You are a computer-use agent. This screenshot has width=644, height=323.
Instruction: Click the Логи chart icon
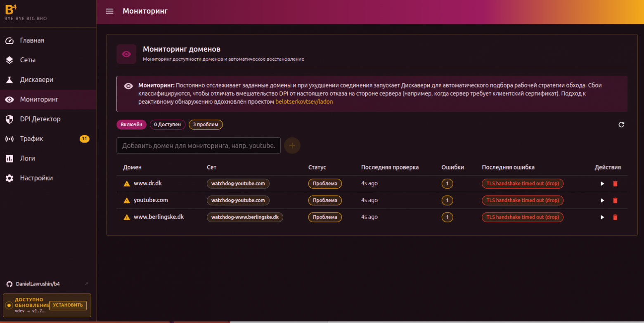tap(9, 158)
